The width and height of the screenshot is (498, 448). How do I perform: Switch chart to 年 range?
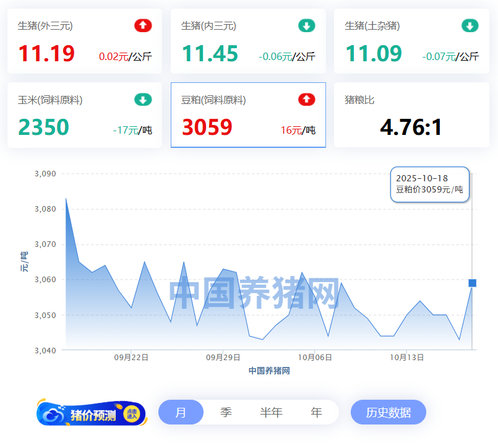tap(316, 413)
